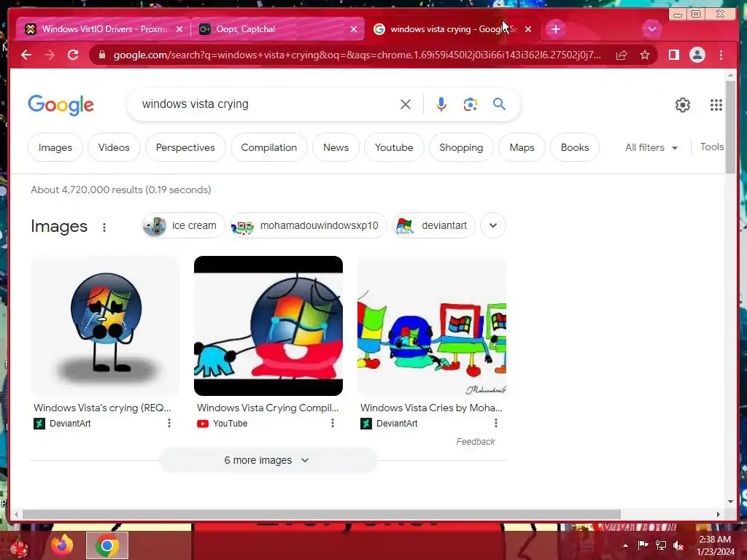Open the Chrome profile avatar
The height and width of the screenshot is (560, 747).
(697, 55)
